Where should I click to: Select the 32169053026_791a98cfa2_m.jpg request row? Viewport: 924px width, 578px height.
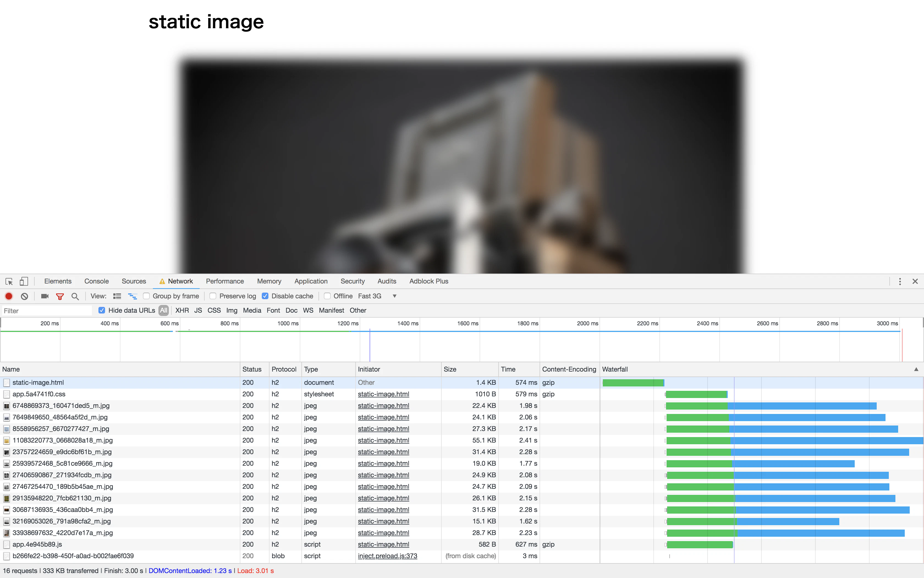point(462,521)
